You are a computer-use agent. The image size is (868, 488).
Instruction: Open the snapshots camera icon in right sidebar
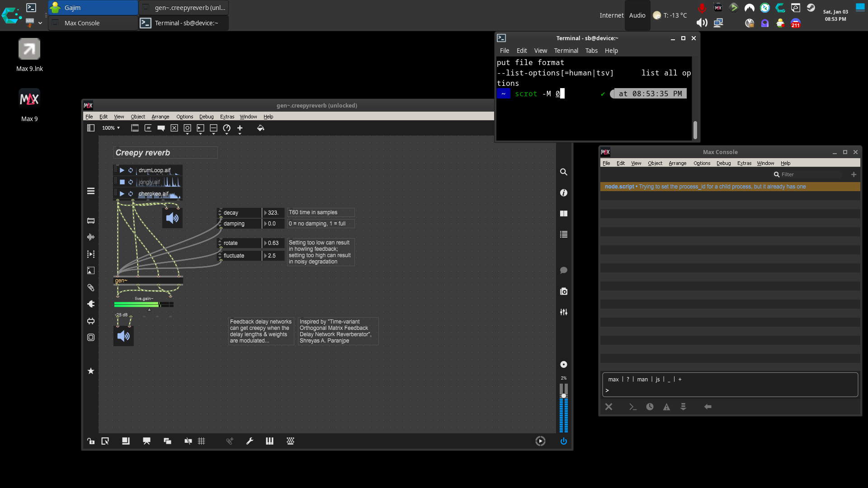click(564, 291)
